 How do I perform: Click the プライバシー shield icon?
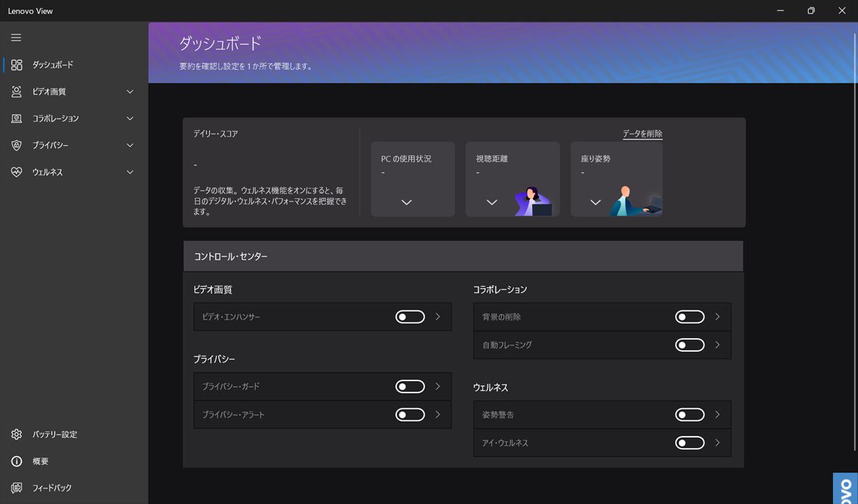point(16,145)
